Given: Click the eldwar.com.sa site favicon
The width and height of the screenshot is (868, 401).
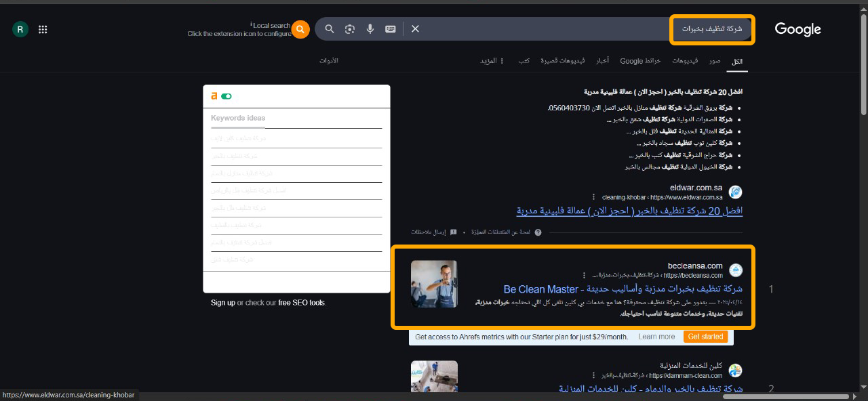Looking at the screenshot, I should click(x=735, y=192).
